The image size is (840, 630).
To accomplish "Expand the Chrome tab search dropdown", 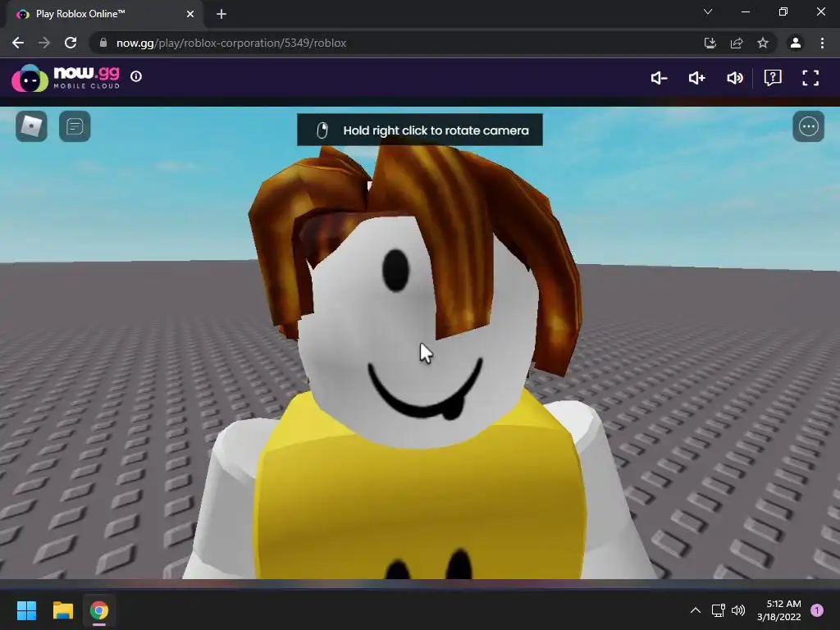I will [x=708, y=11].
